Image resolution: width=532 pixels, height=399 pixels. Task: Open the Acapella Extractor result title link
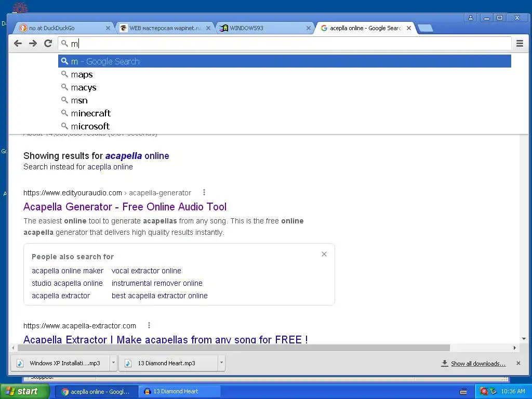(x=166, y=339)
